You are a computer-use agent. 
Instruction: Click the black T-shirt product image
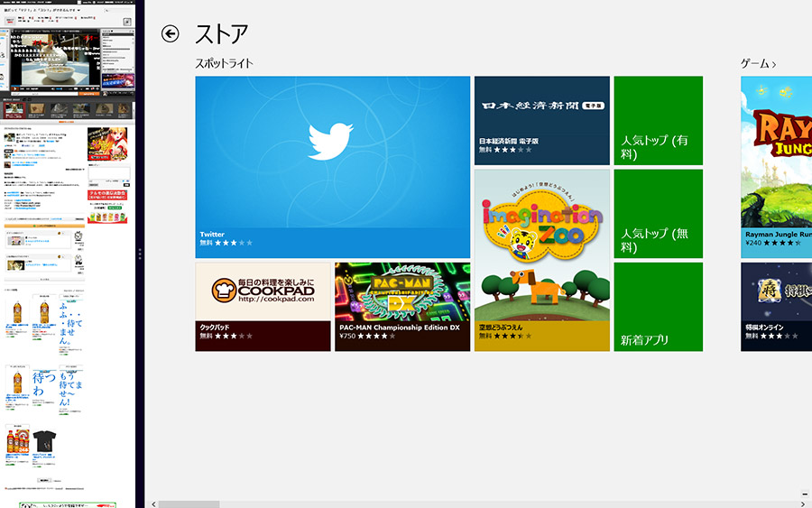click(44, 441)
